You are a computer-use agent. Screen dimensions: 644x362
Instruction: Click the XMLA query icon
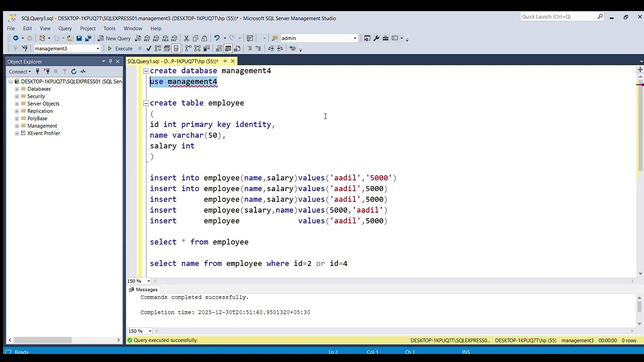tap(166, 38)
